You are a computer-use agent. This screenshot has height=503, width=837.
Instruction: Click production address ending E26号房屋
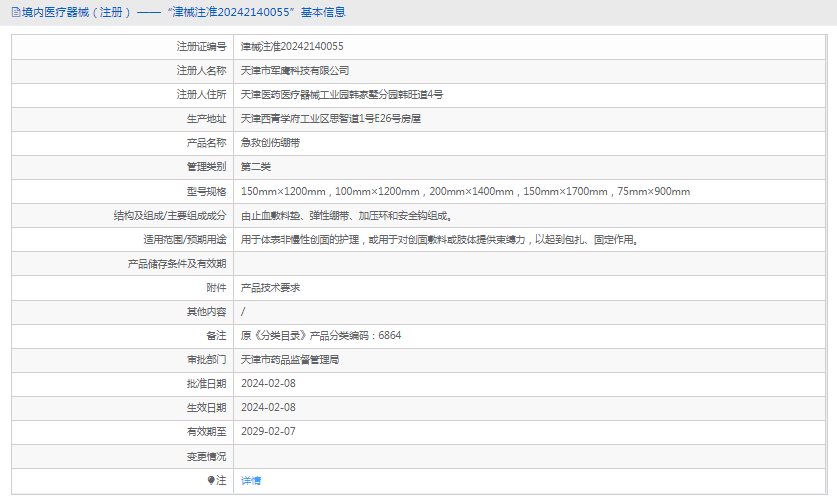tap(330, 119)
